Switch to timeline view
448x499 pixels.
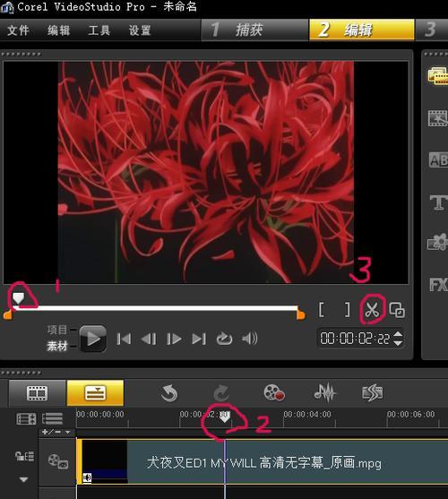95,393
